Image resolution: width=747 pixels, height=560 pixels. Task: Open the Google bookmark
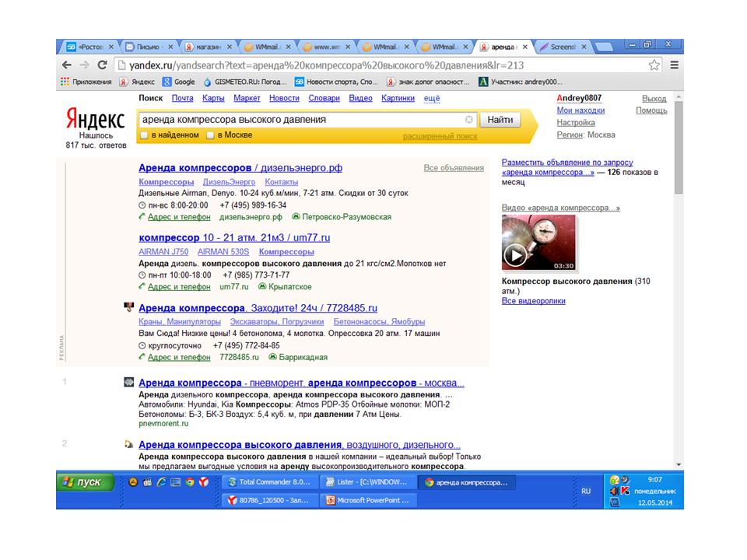pyautogui.click(x=179, y=82)
